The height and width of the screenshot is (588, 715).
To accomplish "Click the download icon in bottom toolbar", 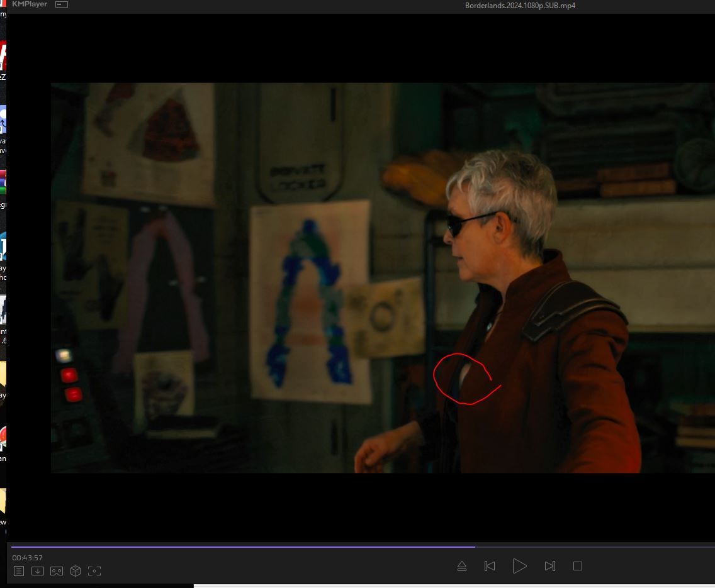I will coord(38,571).
